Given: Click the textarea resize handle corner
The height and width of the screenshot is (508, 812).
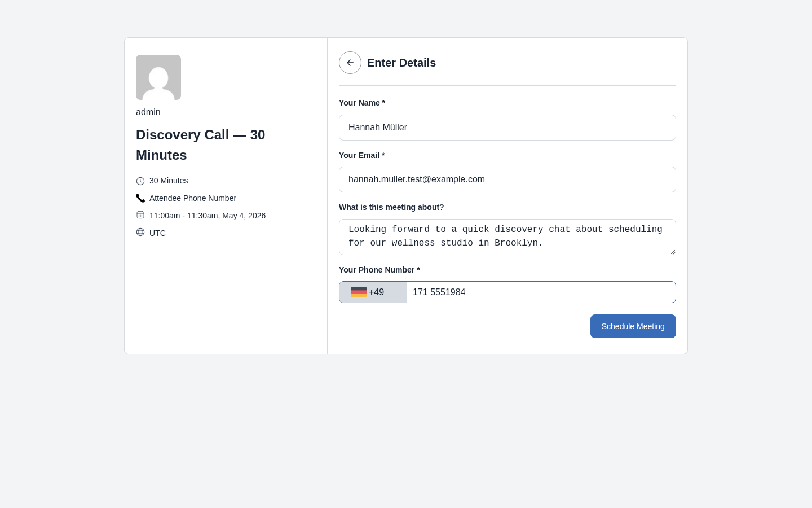Looking at the screenshot, I should (672, 251).
